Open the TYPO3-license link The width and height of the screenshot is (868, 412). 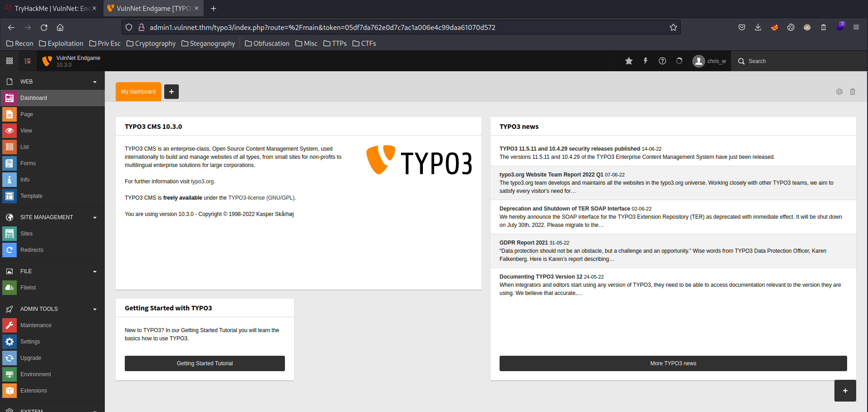[261, 198]
